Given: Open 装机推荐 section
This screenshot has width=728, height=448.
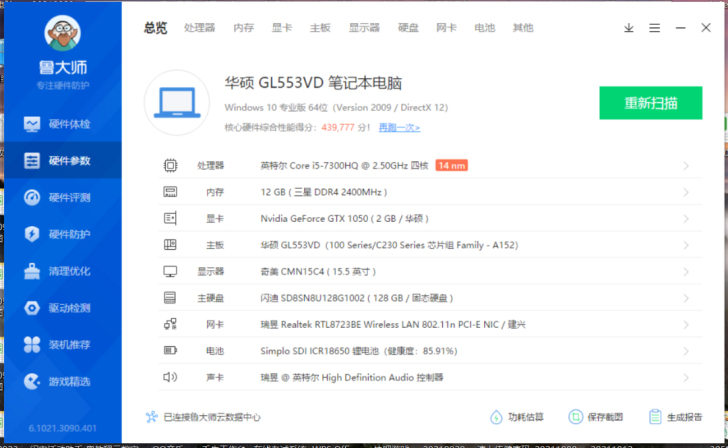Looking at the screenshot, I should click(63, 344).
